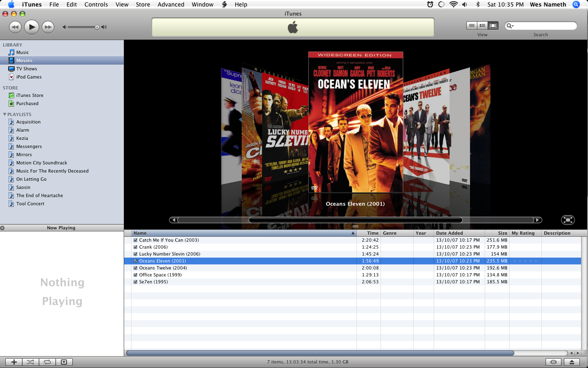This screenshot has height=368, width=588.
Task: Sort by the Date Added column
Action: point(459,233)
